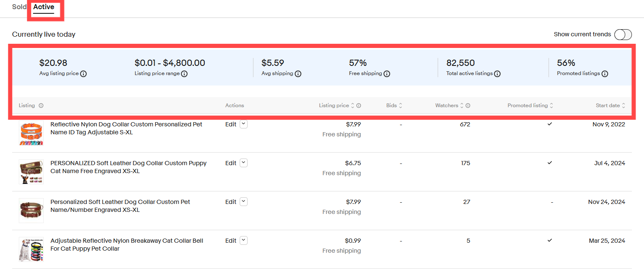Sort listings by Start date column
This screenshot has width=644, height=269.
pos(610,106)
